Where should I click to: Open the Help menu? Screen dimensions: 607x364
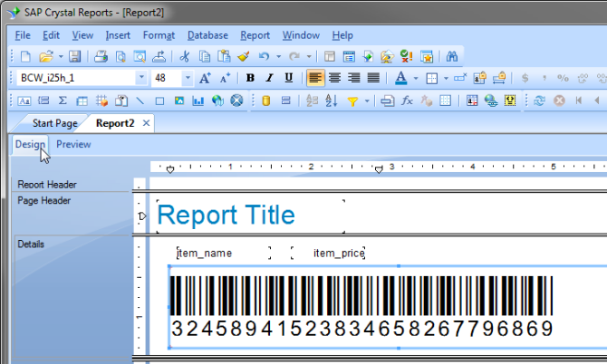(x=342, y=35)
